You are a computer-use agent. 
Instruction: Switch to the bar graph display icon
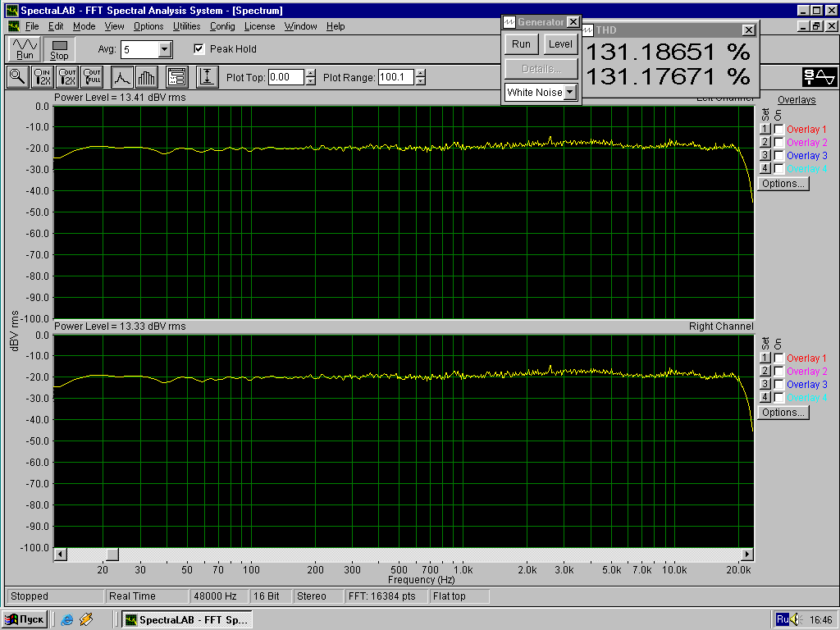point(146,77)
